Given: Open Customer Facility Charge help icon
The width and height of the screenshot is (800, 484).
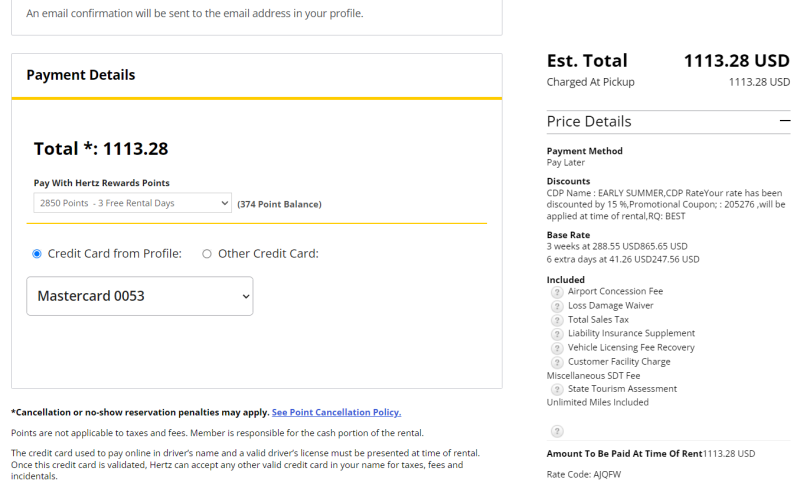Looking at the screenshot, I should [557, 362].
